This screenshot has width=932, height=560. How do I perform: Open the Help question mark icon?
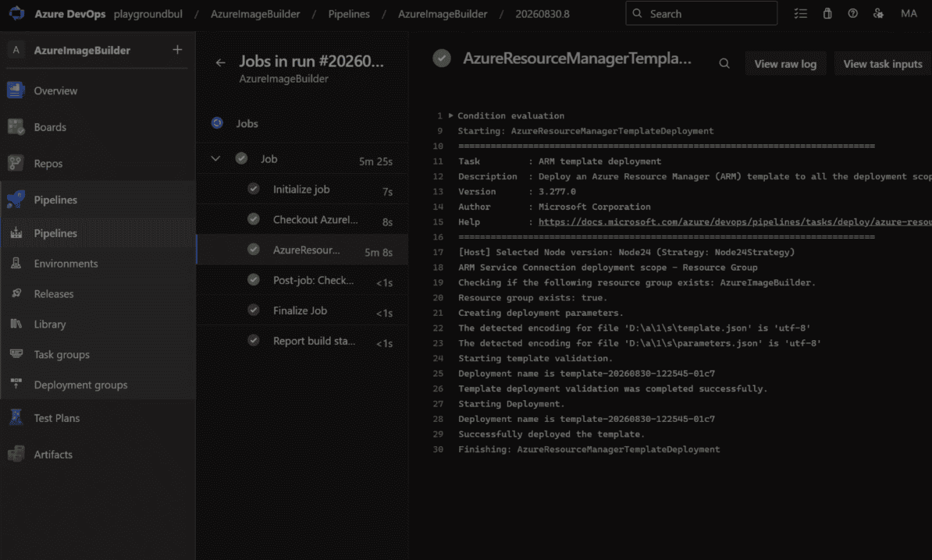point(852,13)
